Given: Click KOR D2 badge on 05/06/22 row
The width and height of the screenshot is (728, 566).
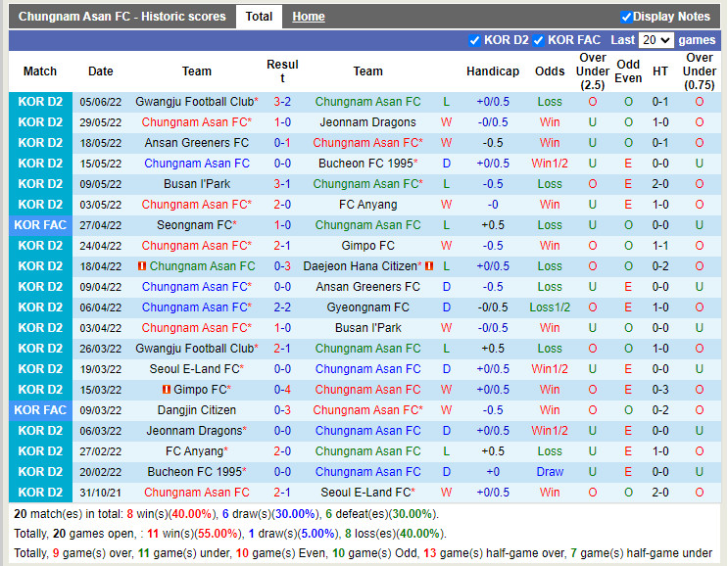Looking at the screenshot, I should [40, 102].
